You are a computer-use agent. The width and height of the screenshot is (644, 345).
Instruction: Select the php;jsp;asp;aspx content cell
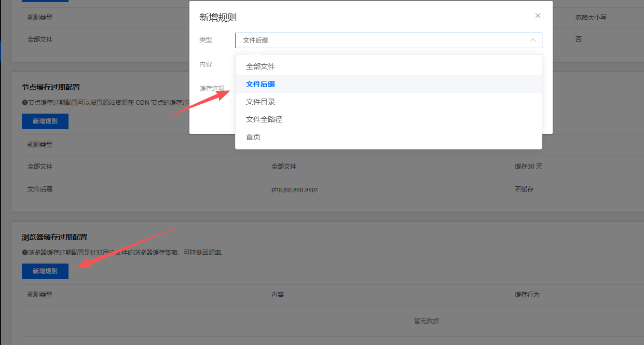coord(295,189)
